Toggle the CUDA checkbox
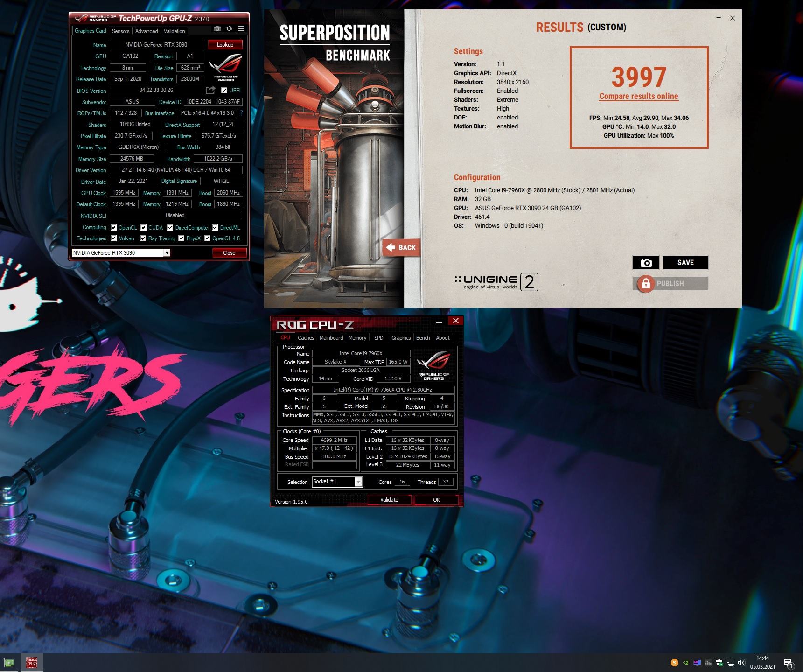This screenshot has width=803, height=672. [144, 228]
